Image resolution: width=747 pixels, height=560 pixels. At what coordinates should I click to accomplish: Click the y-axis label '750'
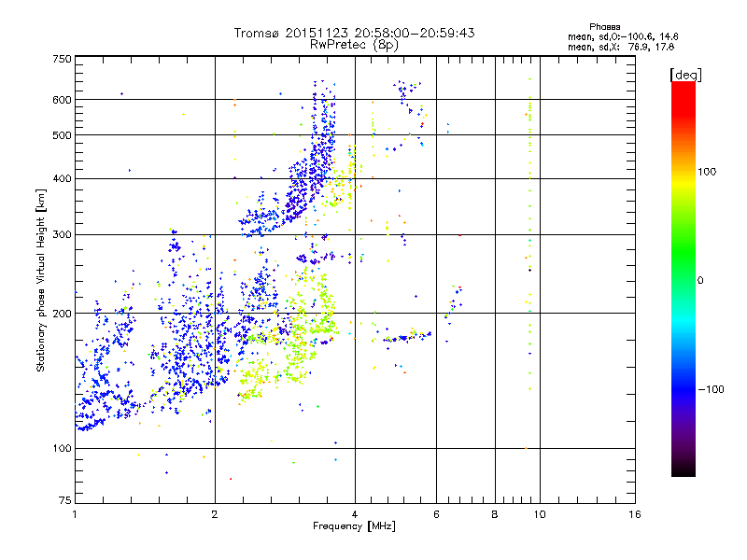pyautogui.click(x=62, y=59)
